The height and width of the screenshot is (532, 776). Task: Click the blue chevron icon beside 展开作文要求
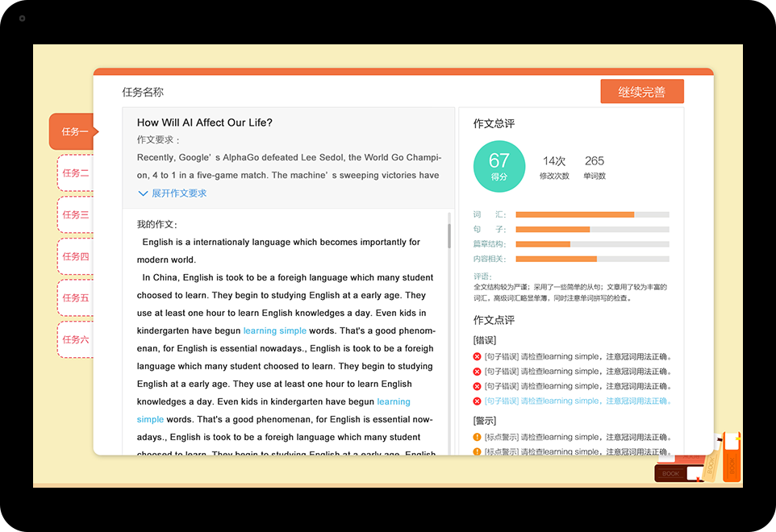[x=143, y=193]
